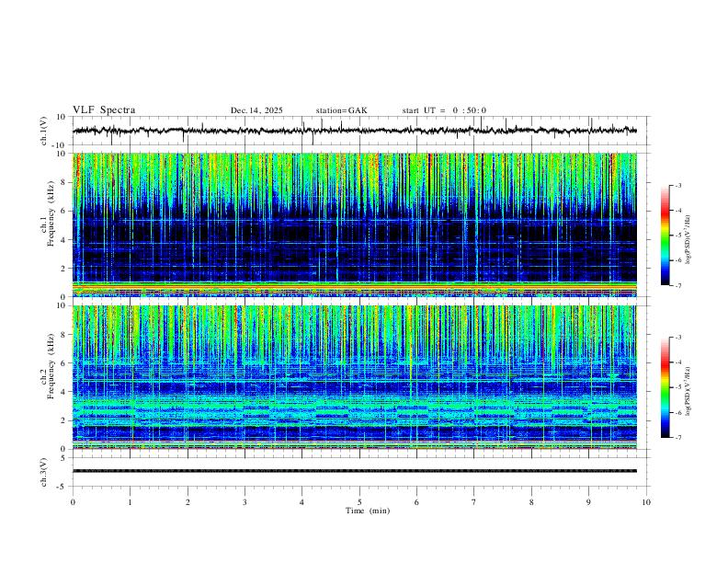The height and width of the screenshot is (563, 728).
Task: Click the 'VLF Spectra' title text
Action: pyautogui.click(x=104, y=110)
